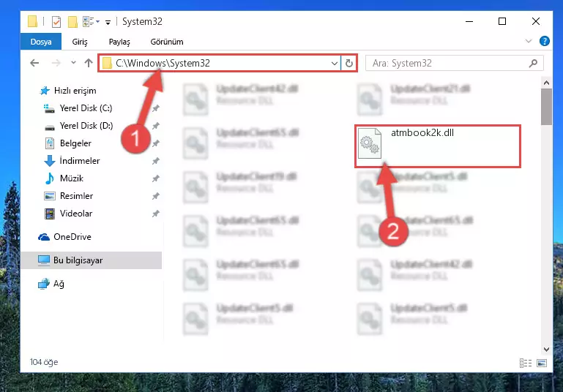
Task: Click the pin icon beside Müzik
Action: coord(155,178)
